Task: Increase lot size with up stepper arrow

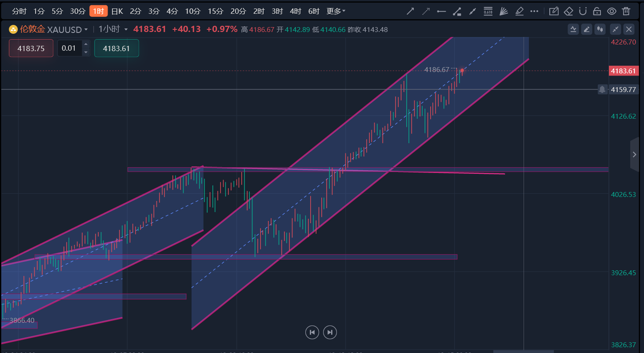Action: pyautogui.click(x=86, y=44)
